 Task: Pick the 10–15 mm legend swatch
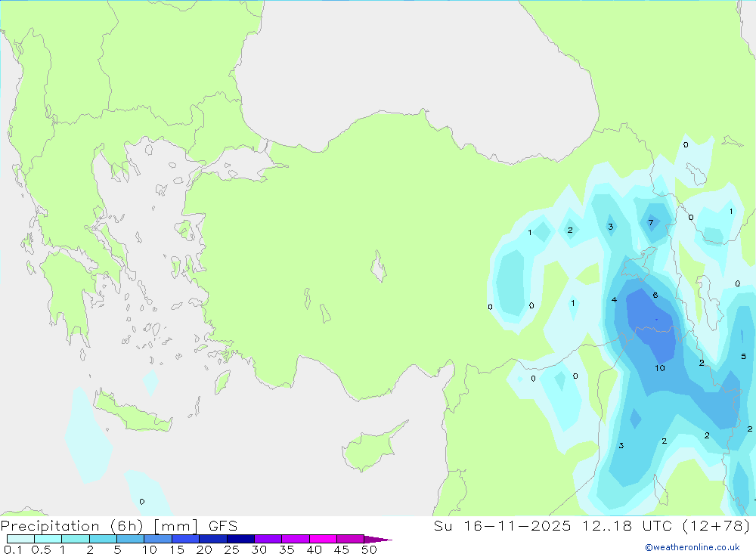(x=158, y=539)
